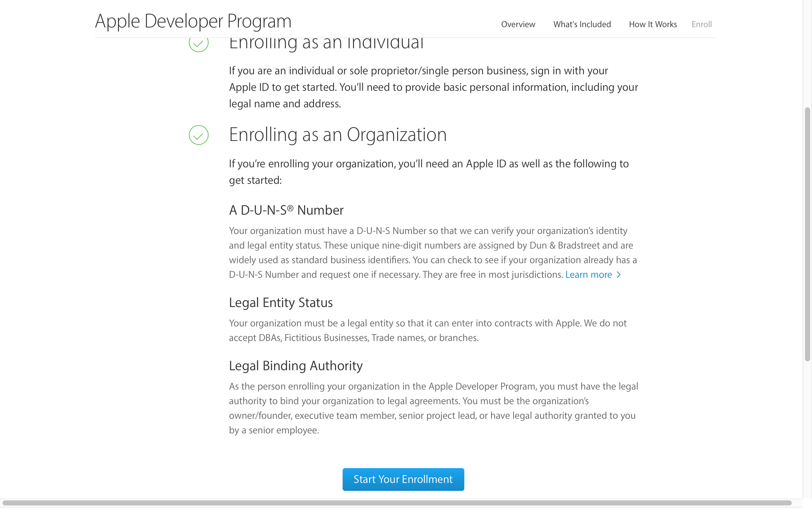Viewport: 812px width, 508px height.
Task: Click Start Your Enrollment button
Action: point(403,479)
